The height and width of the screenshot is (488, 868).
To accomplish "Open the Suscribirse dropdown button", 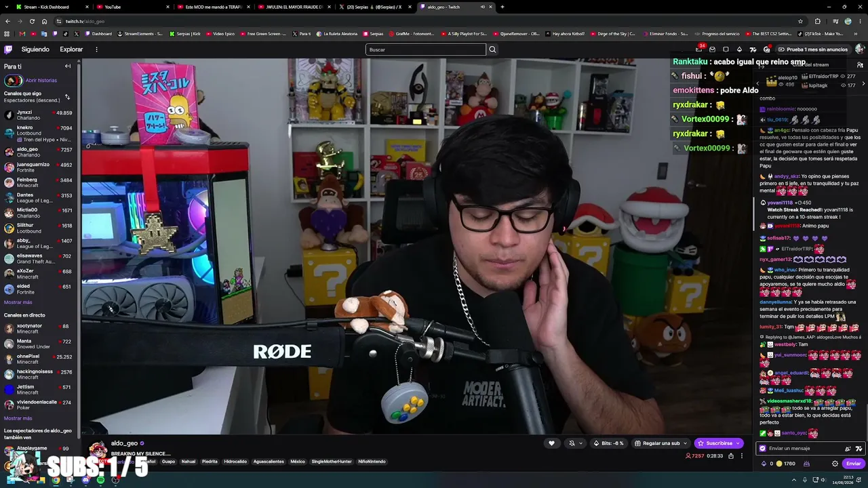I will [719, 443].
